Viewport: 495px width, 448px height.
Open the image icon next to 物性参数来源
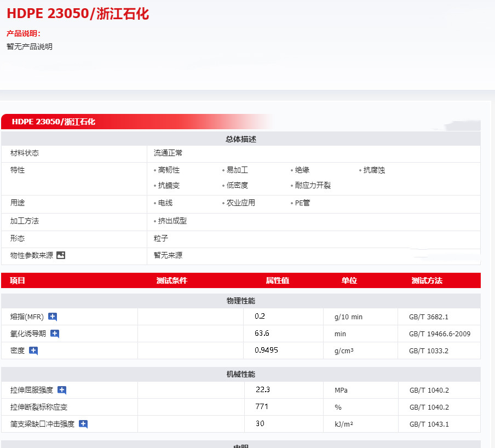[x=61, y=255]
